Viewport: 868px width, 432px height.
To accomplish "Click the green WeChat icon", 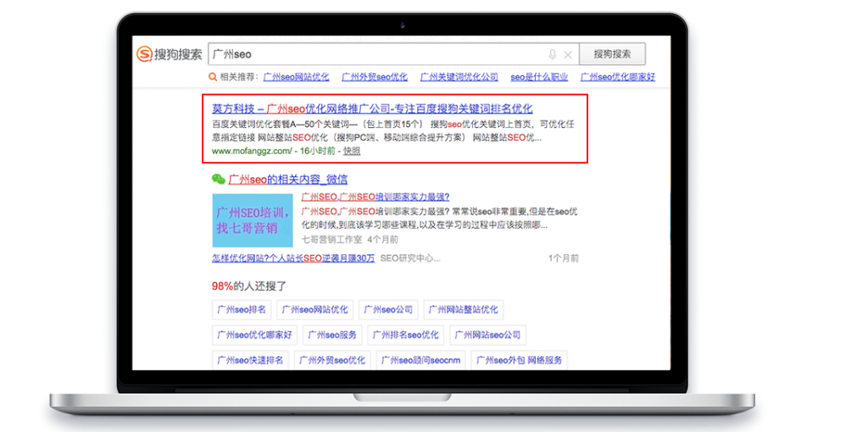I will pos(219,179).
